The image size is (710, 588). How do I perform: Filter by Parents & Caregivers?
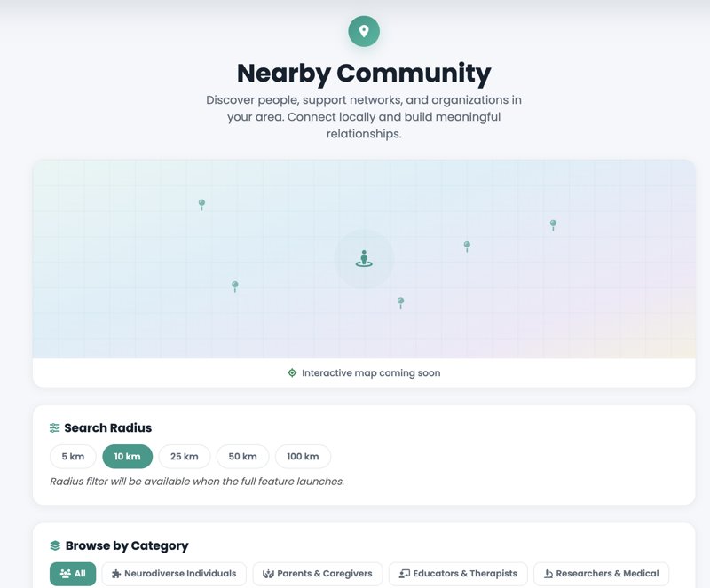coord(318,574)
